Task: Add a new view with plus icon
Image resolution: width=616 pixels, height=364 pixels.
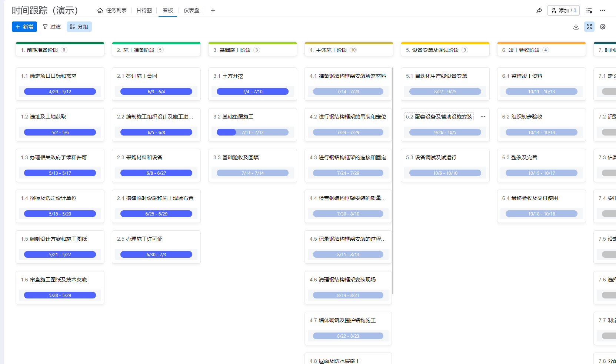Action: [213, 10]
